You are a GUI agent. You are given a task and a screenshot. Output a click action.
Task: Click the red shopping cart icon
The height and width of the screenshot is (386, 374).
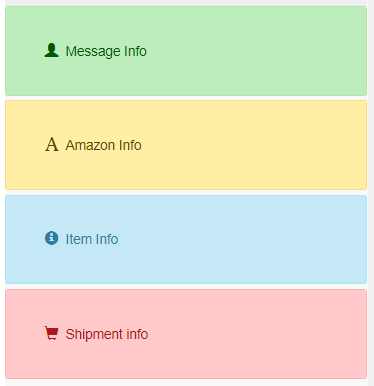[x=52, y=333]
